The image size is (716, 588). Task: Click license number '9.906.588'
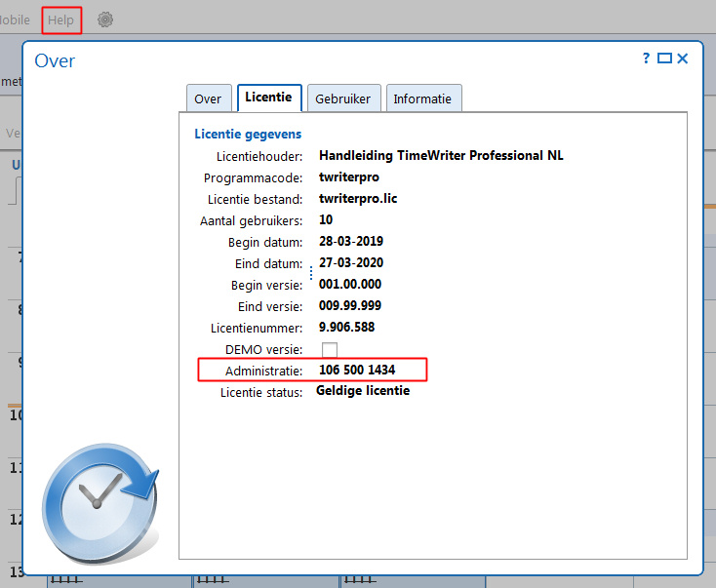(x=346, y=328)
